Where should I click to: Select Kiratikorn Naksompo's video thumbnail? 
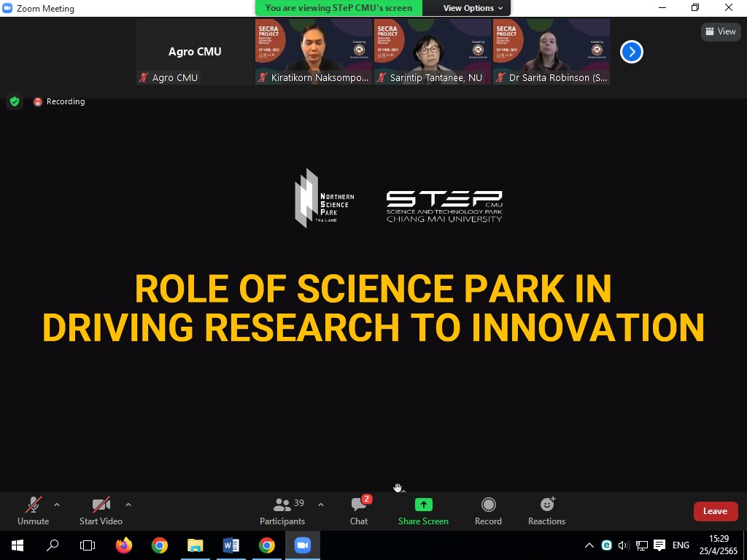(314, 52)
